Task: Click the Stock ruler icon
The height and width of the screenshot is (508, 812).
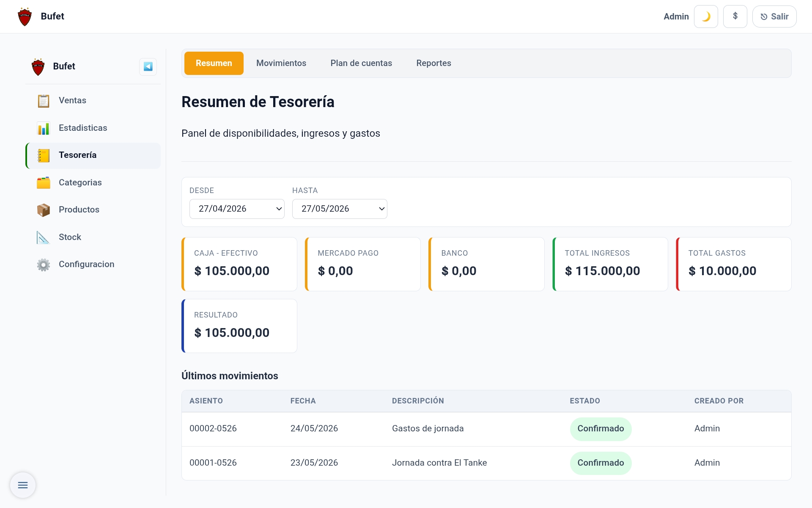Action: click(x=44, y=237)
